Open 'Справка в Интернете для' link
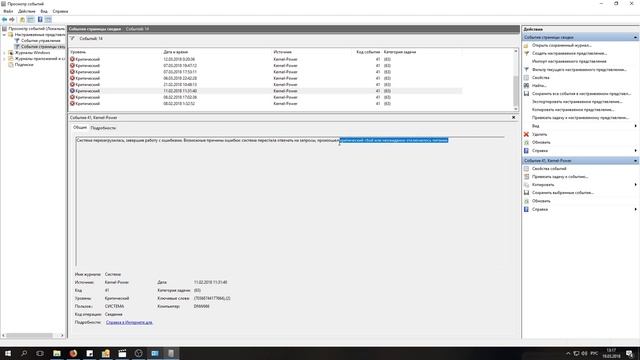The image size is (640, 360). tap(129, 322)
